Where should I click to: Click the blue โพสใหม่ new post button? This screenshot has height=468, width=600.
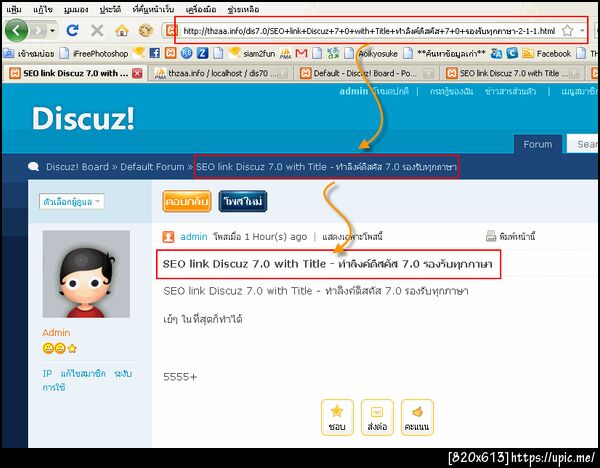click(243, 201)
